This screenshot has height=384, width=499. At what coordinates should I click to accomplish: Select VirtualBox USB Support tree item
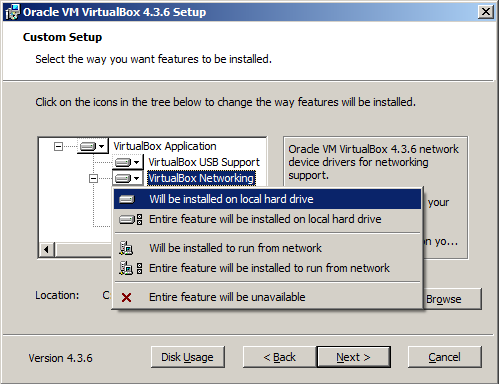tap(204, 162)
